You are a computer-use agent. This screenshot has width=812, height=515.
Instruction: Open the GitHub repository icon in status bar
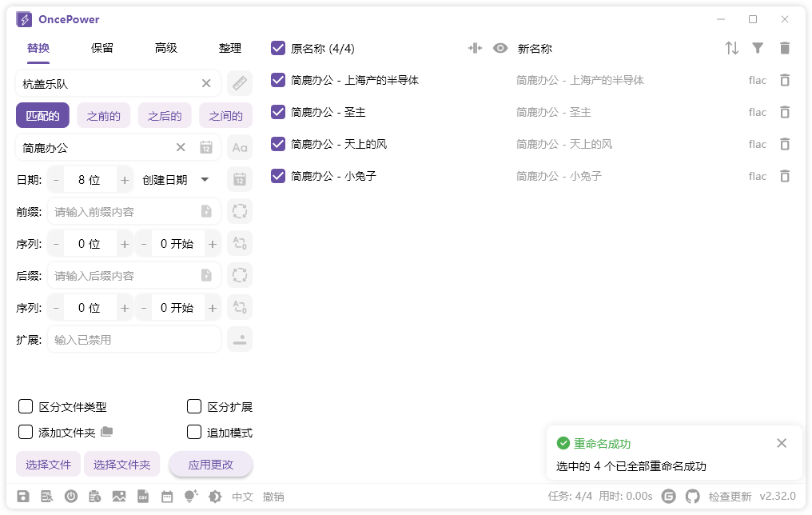pyautogui.click(x=692, y=496)
